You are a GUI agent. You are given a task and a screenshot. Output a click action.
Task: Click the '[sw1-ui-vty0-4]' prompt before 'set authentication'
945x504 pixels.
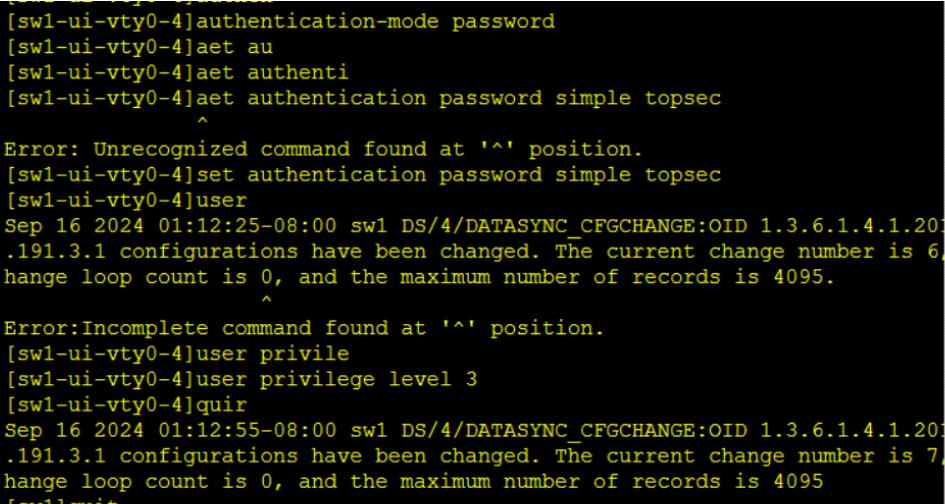coord(101,175)
